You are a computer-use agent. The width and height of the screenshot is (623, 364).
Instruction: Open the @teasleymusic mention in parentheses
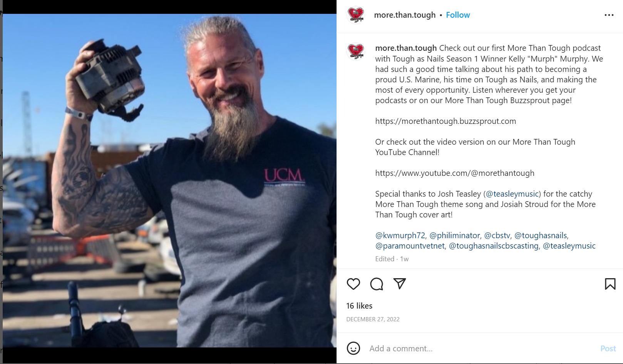coord(512,194)
